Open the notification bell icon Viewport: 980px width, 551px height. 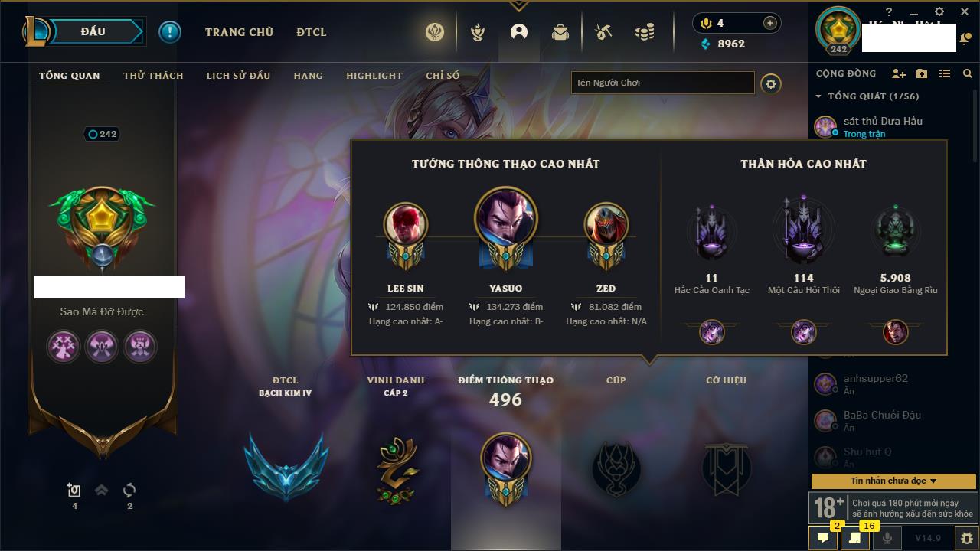click(x=965, y=40)
